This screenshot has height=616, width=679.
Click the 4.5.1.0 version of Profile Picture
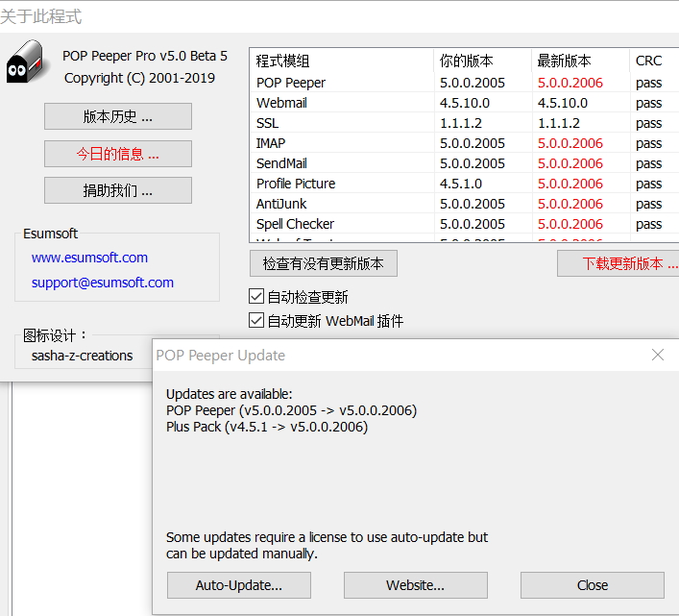(x=461, y=184)
